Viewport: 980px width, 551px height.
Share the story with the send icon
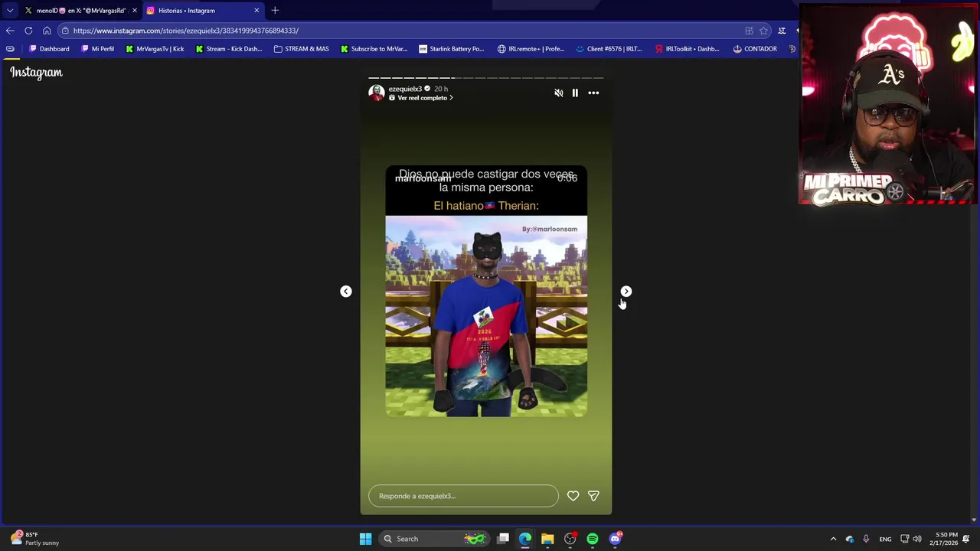click(593, 496)
